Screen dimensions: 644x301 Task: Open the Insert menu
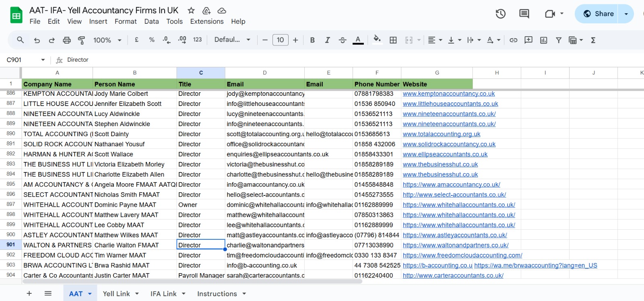[98, 21]
